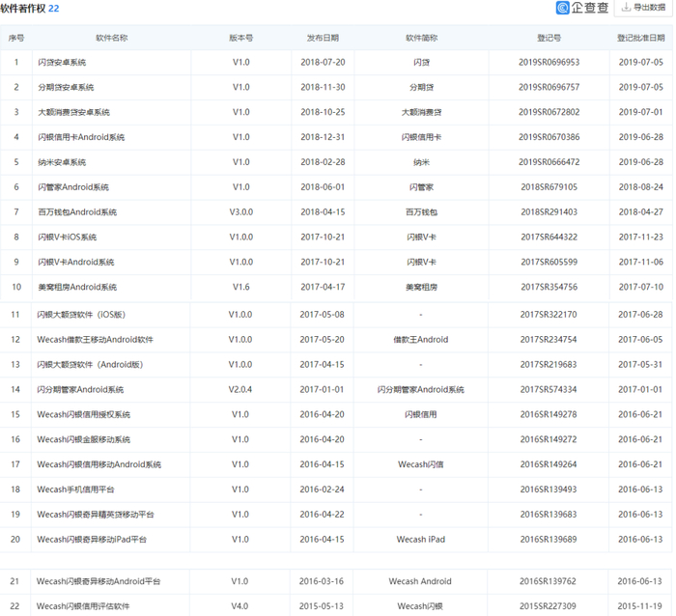
Task: Click the software name Wecash借款王移动Android软件
Action: [96, 340]
